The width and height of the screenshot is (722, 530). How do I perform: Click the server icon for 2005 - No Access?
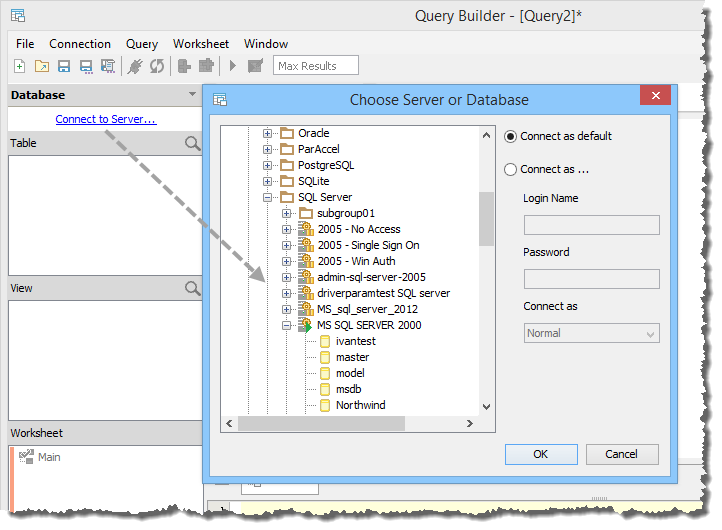coord(306,229)
